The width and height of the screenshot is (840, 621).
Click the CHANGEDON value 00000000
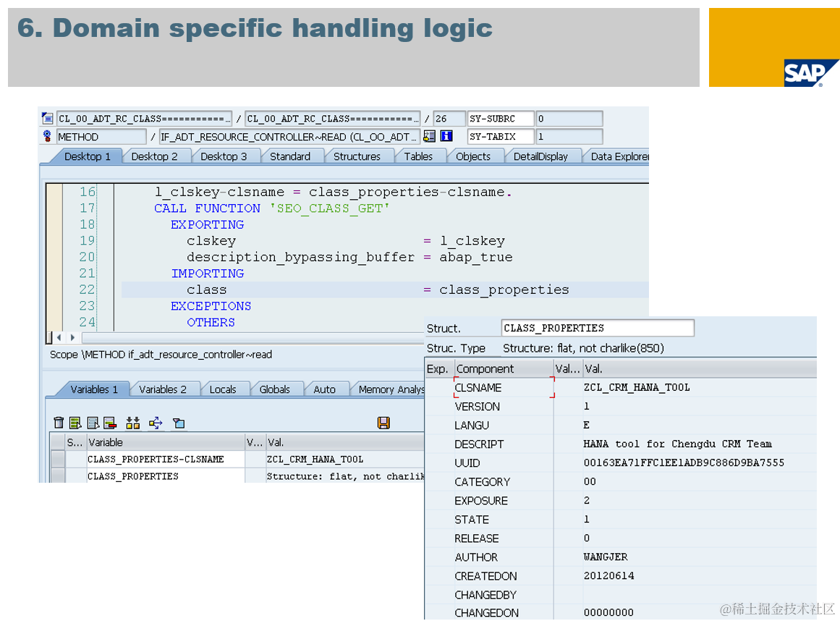608,612
